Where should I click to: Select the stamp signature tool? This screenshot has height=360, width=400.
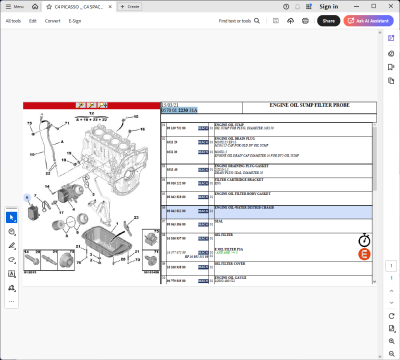tap(12, 288)
